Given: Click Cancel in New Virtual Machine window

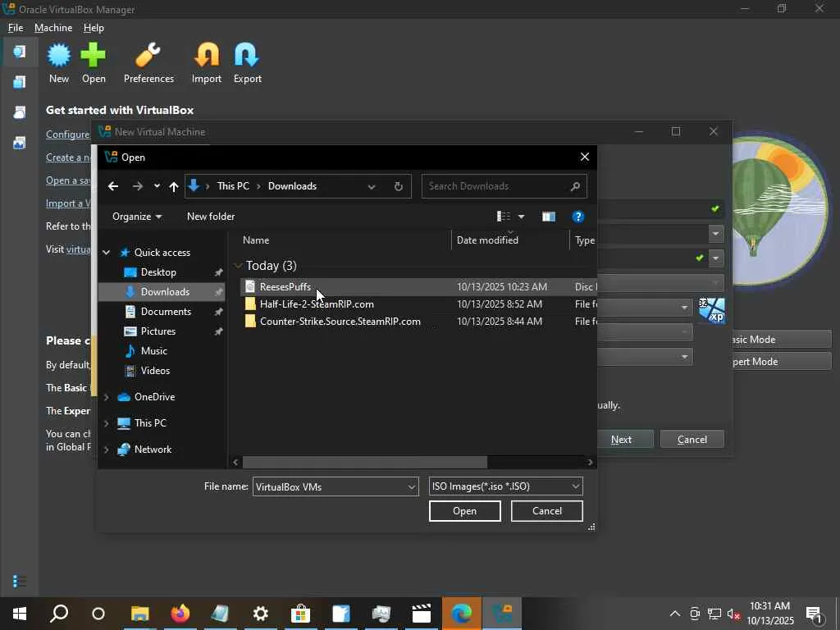Looking at the screenshot, I should tap(692, 440).
